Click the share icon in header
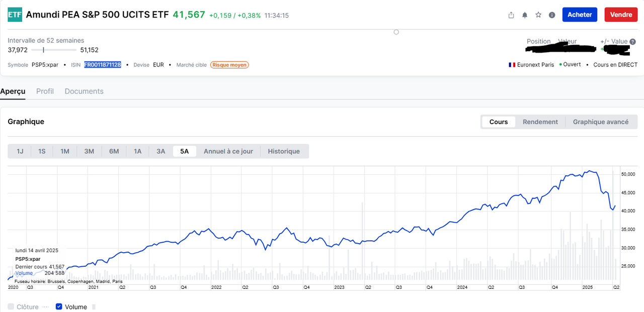 click(511, 15)
